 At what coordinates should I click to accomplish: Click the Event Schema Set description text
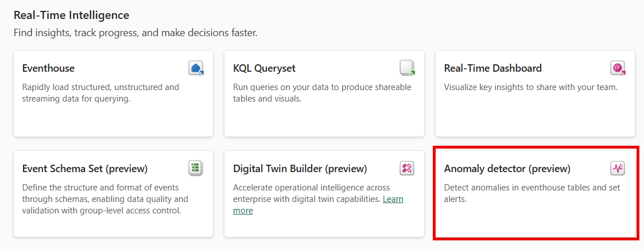pyautogui.click(x=105, y=199)
